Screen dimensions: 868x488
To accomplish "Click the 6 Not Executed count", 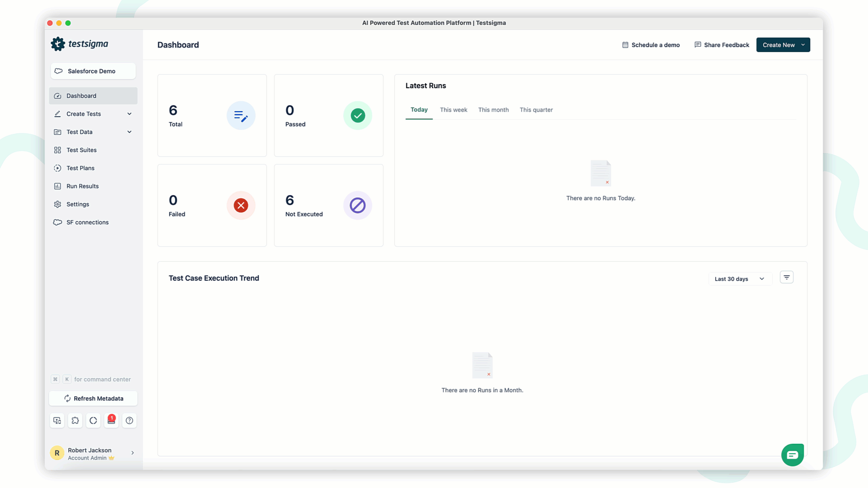I will click(290, 200).
